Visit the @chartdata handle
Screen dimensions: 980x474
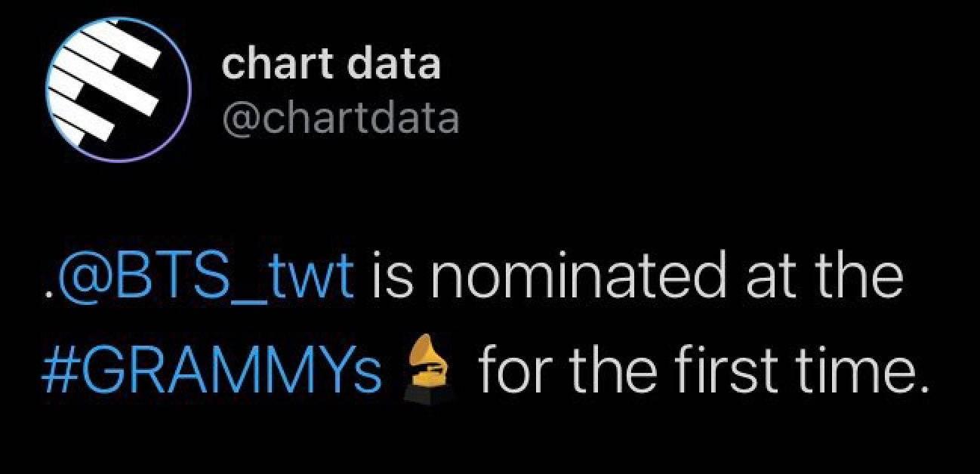(340, 118)
